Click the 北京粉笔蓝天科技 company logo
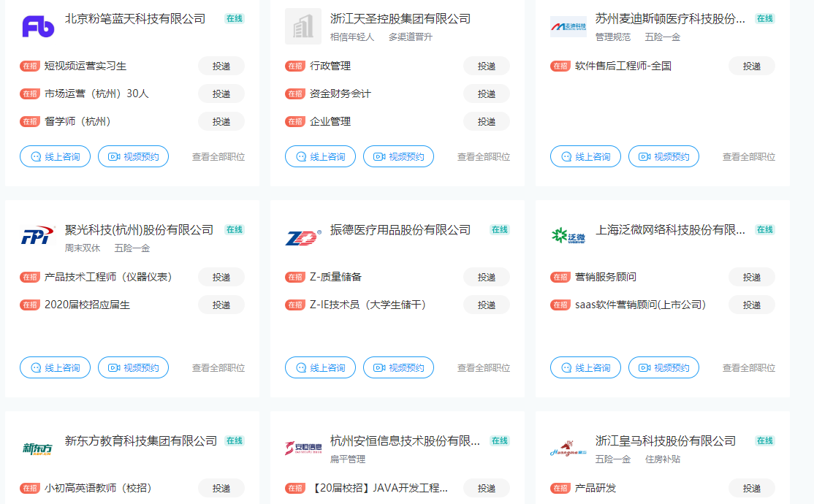Screen dimensions: 814x504 point(38,26)
